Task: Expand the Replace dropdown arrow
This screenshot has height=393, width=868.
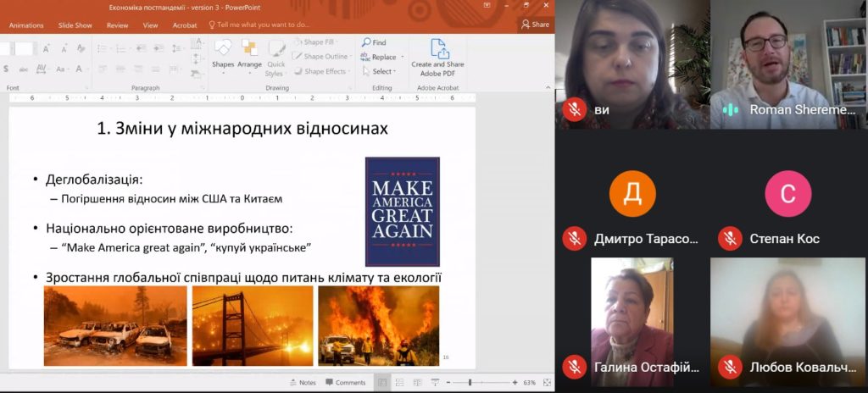Action: 401,57
